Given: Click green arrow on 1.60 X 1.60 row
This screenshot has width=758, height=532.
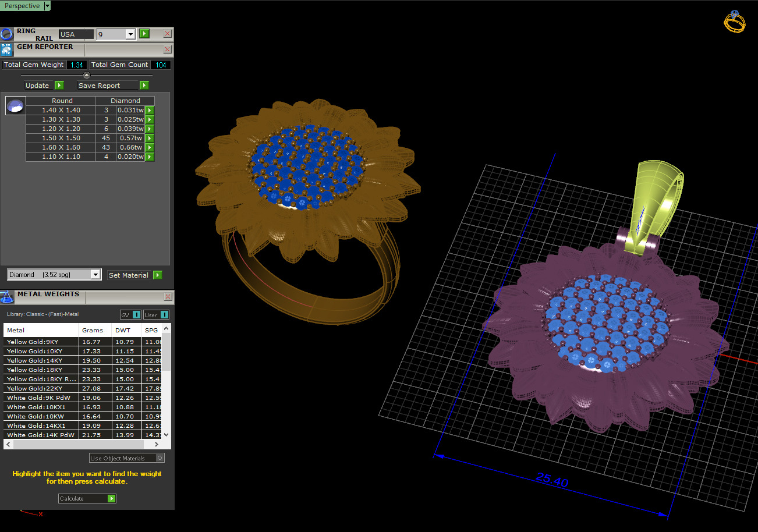Looking at the screenshot, I should (x=150, y=147).
